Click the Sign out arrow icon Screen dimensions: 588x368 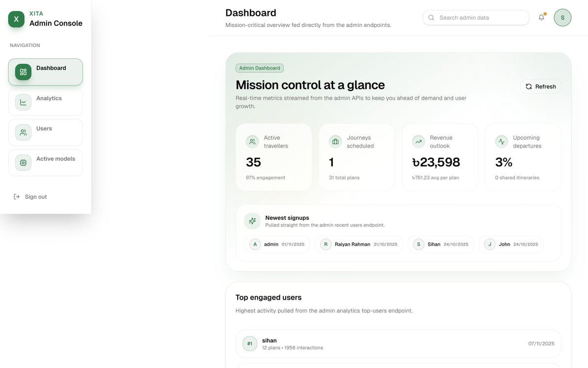(17, 197)
